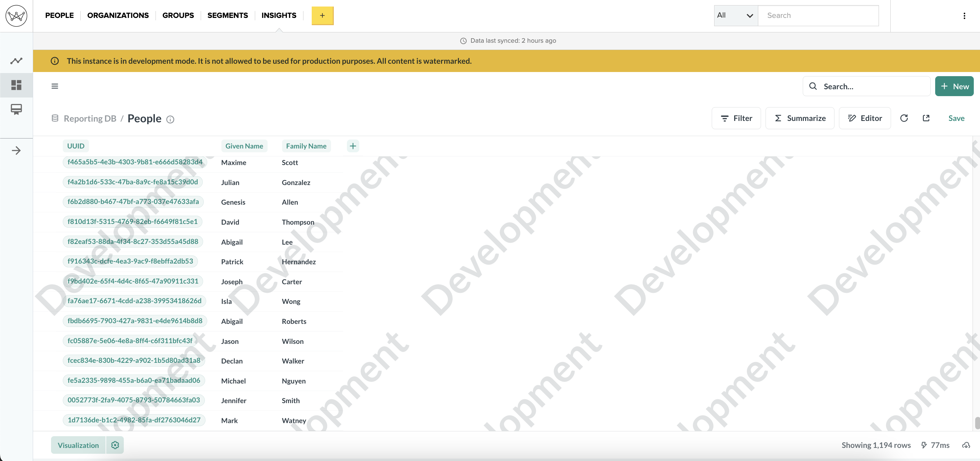
Task: Click the green New button
Action: 954,86
